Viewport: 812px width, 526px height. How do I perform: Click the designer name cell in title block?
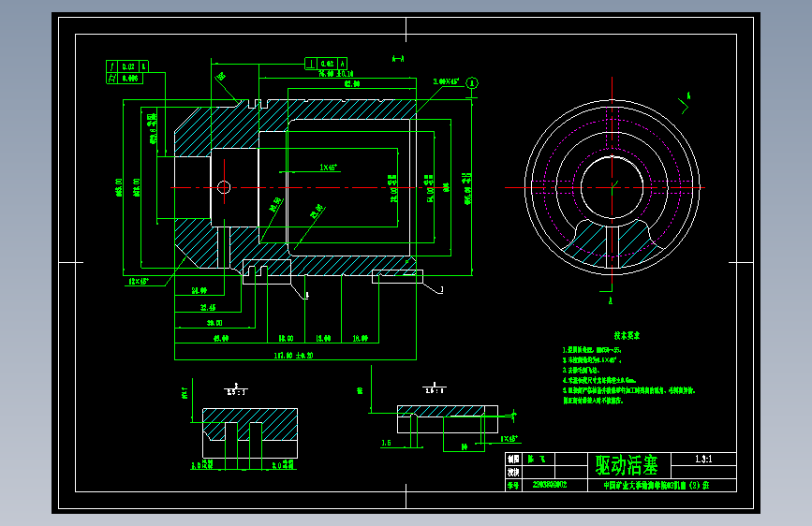tap(540, 460)
